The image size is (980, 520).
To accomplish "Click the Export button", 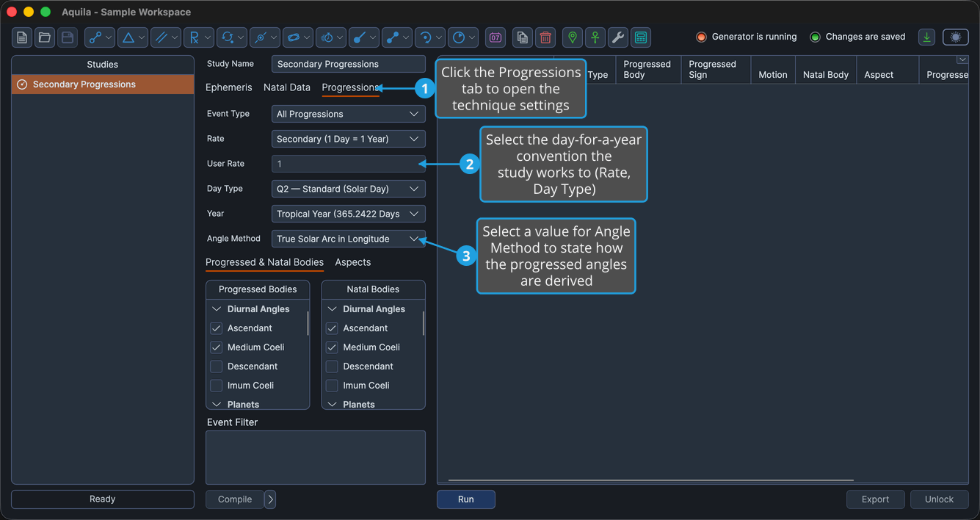I will [x=875, y=499].
